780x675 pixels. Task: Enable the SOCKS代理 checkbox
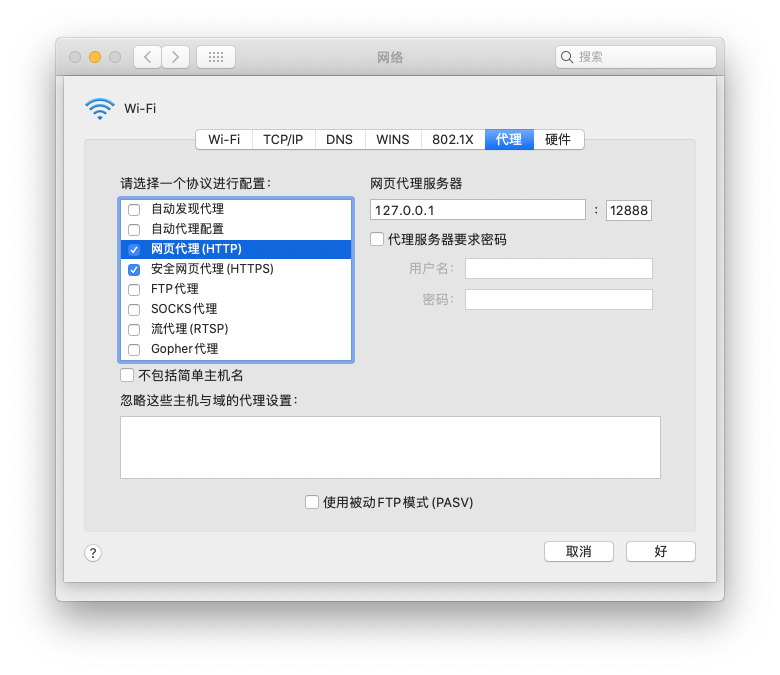[134, 309]
